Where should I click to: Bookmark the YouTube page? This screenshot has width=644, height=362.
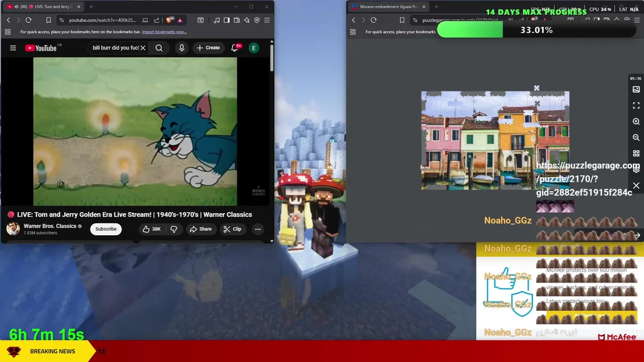coord(48,20)
